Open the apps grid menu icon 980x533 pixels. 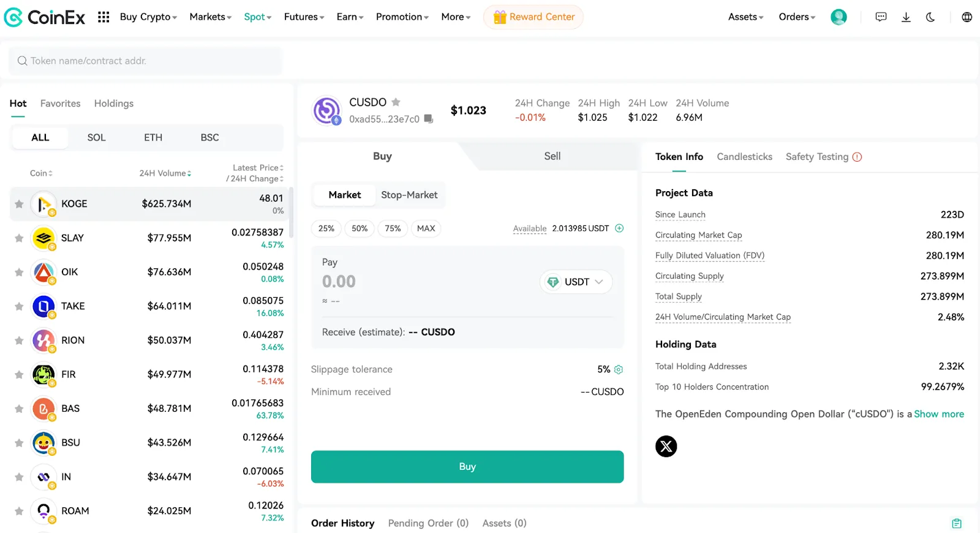click(x=104, y=17)
